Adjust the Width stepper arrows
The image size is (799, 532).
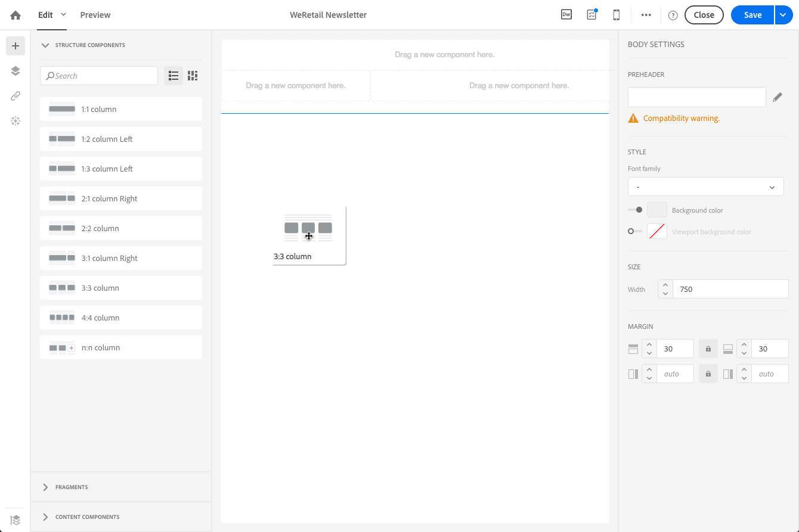pos(665,289)
